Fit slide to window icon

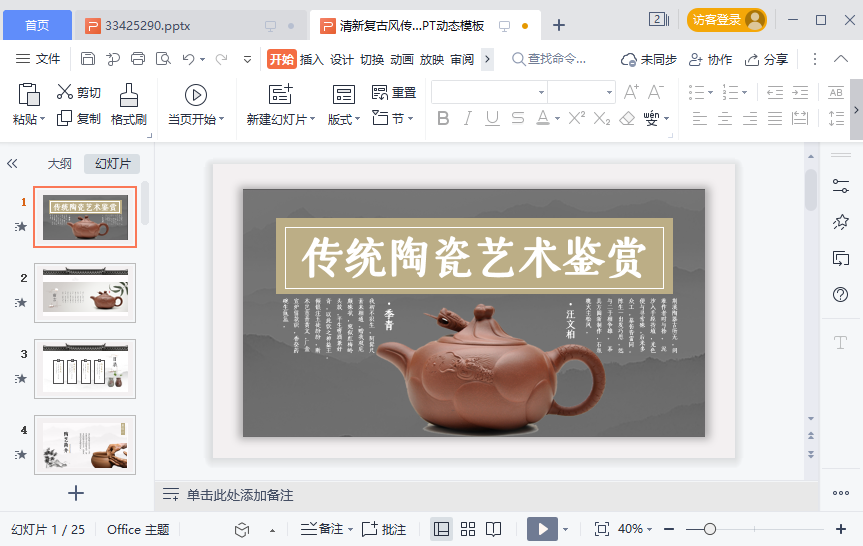coord(602,529)
